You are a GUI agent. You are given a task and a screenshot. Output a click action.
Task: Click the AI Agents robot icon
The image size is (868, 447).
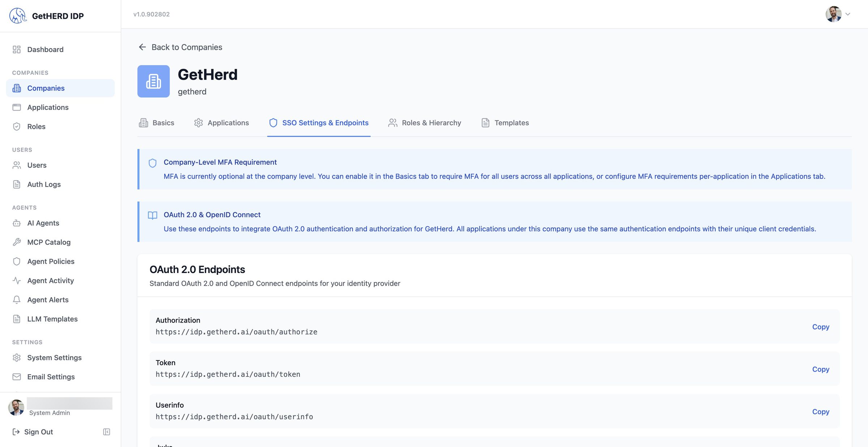(x=17, y=223)
